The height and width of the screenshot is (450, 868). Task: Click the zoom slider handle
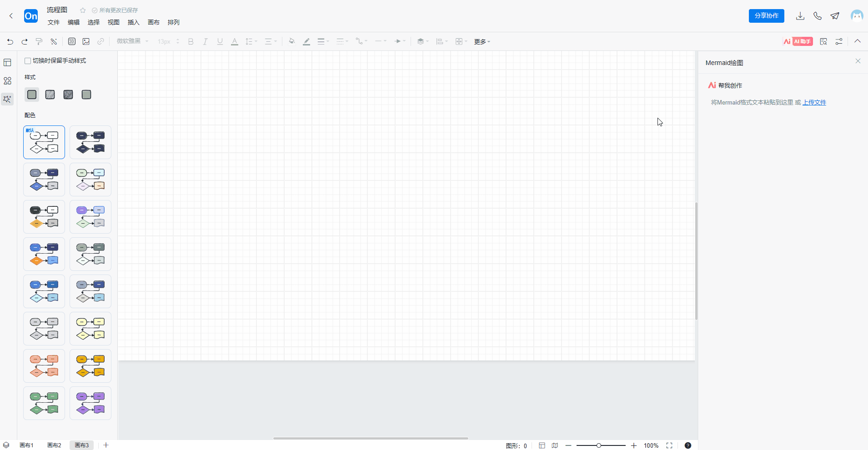tap(599, 445)
